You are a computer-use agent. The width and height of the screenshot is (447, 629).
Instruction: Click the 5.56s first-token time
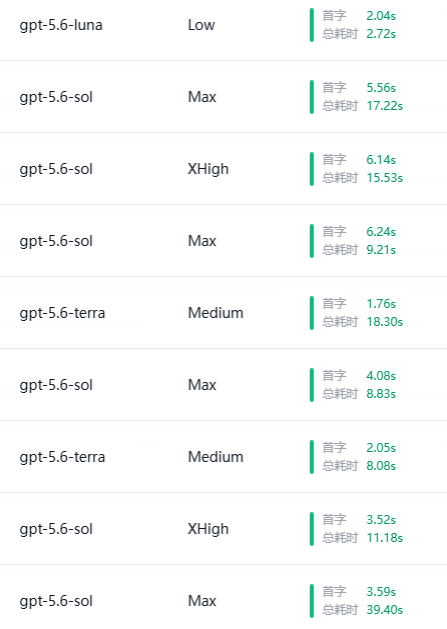[381, 88]
